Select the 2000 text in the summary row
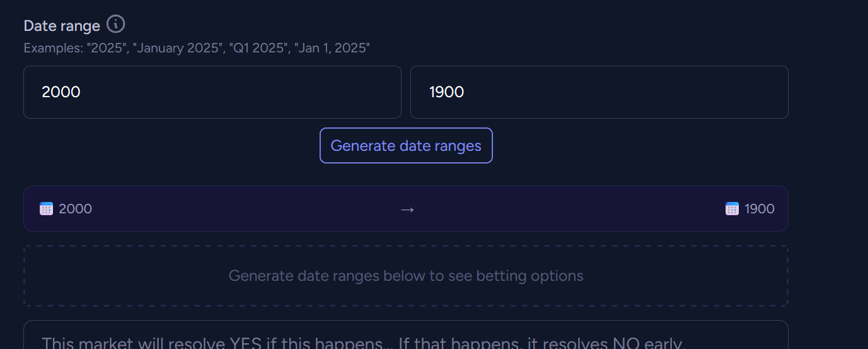 pyautogui.click(x=75, y=209)
